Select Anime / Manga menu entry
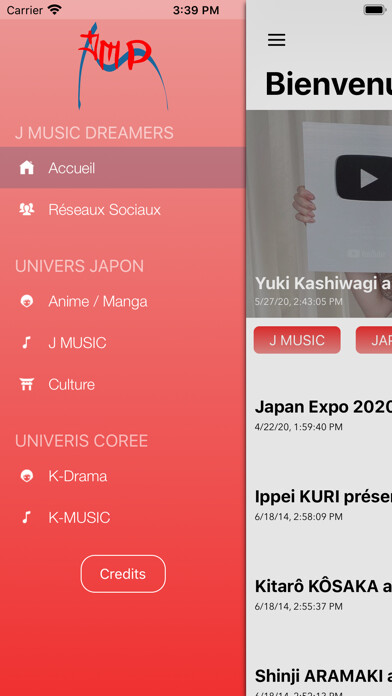 (x=123, y=301)
